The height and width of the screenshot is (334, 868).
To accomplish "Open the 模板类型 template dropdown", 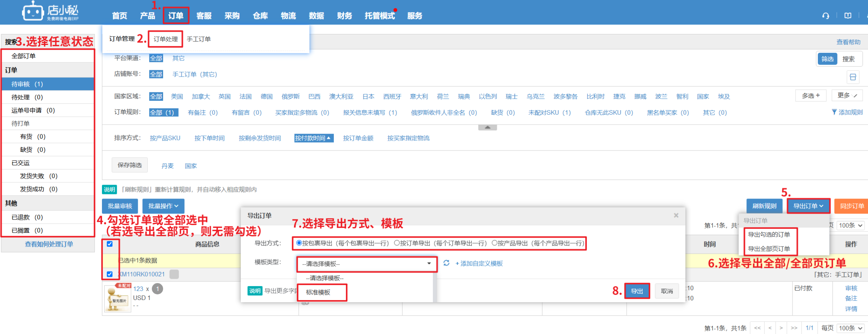I will coord(367,264).
